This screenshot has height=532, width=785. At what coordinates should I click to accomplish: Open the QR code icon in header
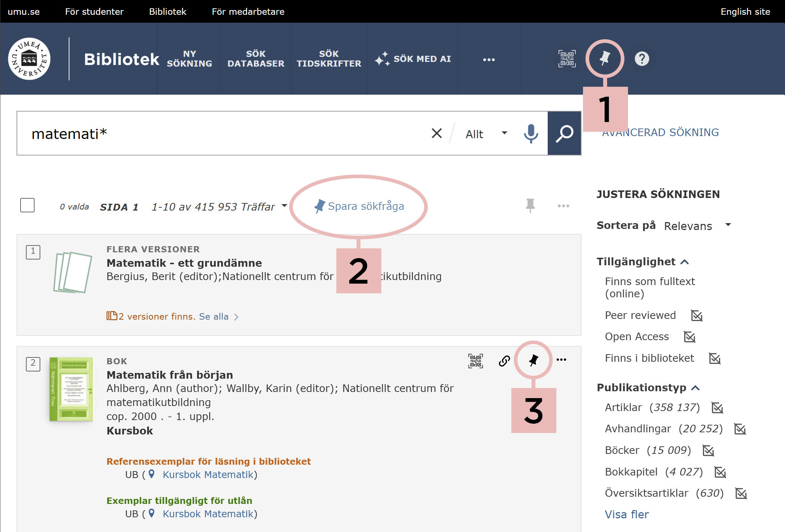point(567,59)
